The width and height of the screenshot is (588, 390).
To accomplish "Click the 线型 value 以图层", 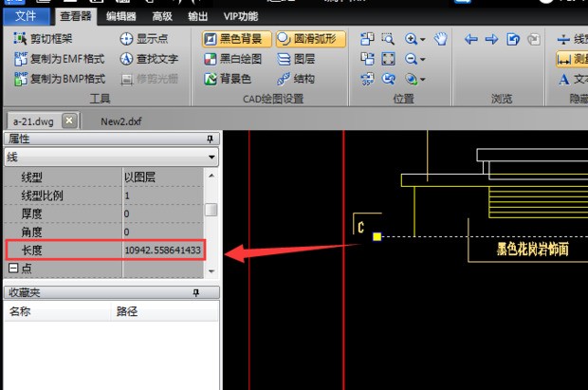I will tap(139, 177).
